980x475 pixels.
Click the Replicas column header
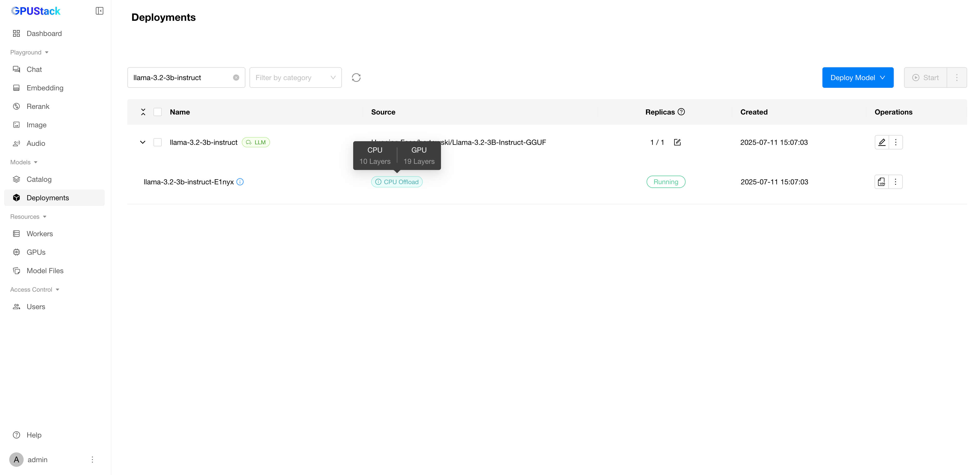tap(660, 112)
